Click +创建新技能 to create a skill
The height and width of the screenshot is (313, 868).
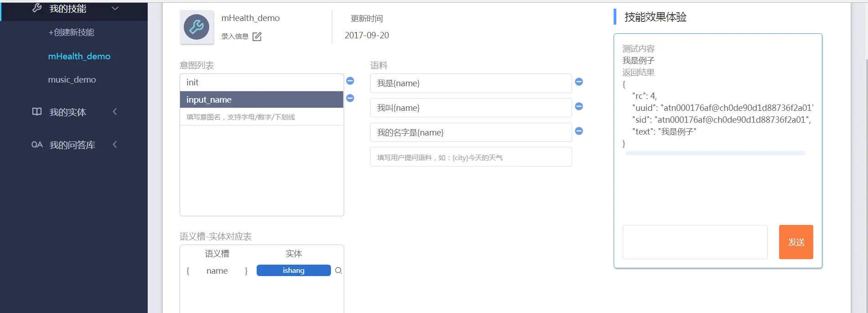click(71, 32)
